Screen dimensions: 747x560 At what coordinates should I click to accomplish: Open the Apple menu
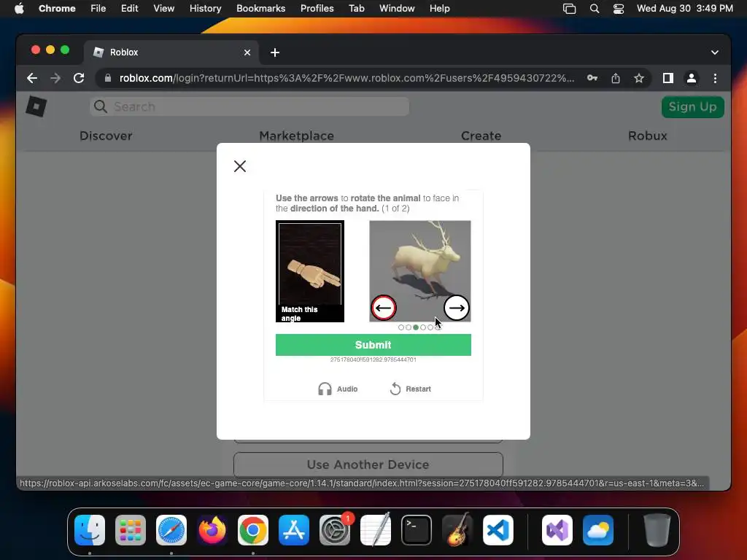click(x=19, y=8)
